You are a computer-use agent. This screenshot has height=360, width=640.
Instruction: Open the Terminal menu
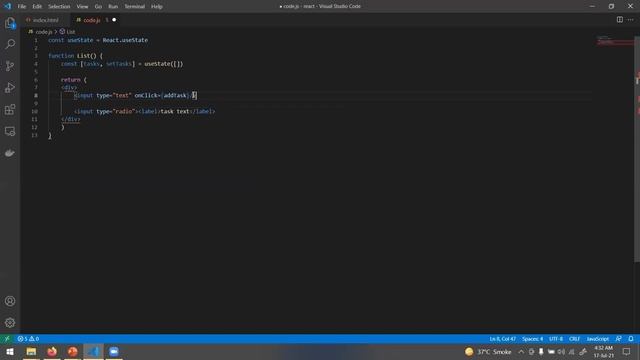tap(134, 7)
